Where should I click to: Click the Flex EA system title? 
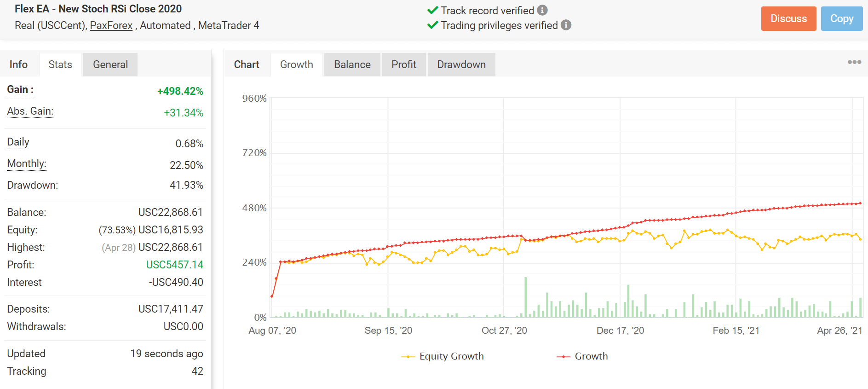[x=98, y=9]
